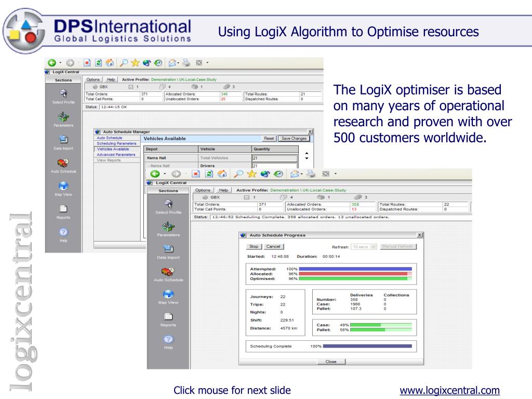Open Auto Schedule in rear window sidebar

(x=63, y=166)
